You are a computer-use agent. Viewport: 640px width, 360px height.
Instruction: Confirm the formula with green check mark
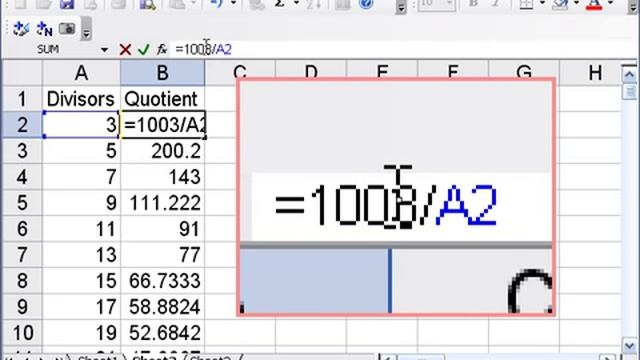(x=143, y=50)
